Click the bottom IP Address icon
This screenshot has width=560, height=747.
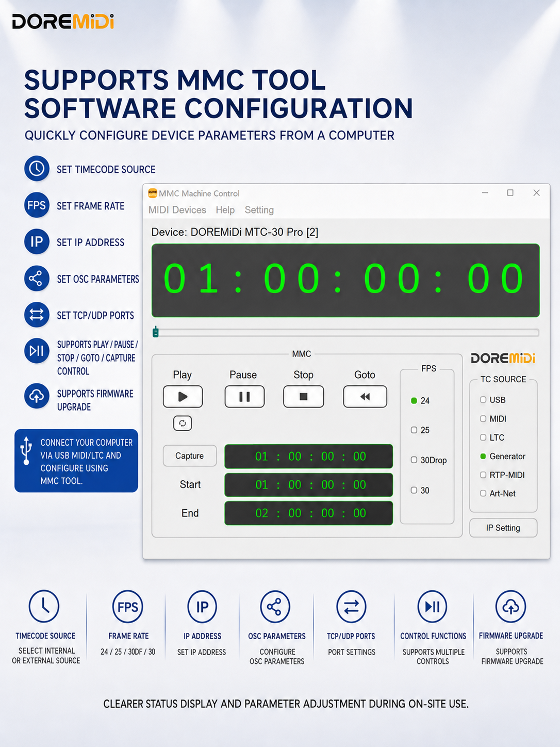202,607
